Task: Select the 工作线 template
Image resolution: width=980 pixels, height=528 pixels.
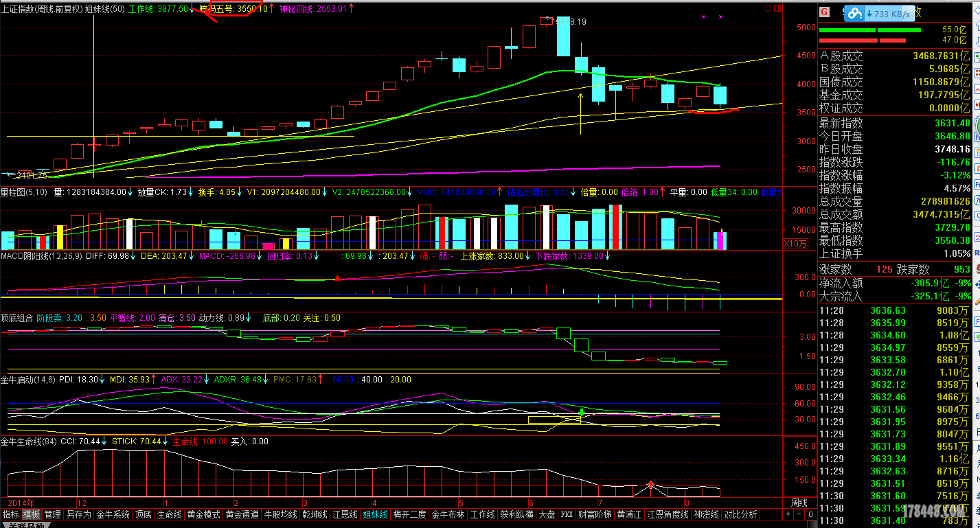Action: click(482, 514)
